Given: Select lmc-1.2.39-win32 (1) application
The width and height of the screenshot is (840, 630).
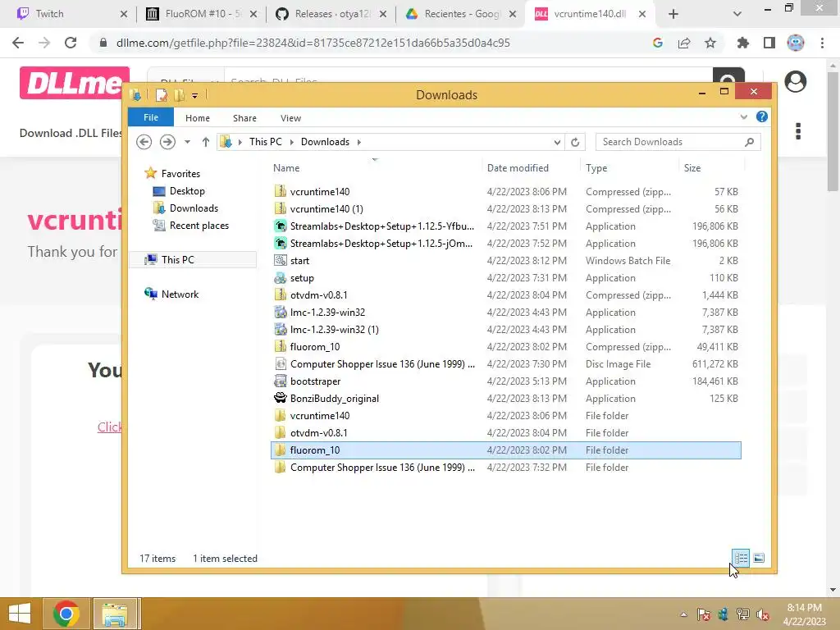Looking at the screenshot, I should (x=505, y=329).
